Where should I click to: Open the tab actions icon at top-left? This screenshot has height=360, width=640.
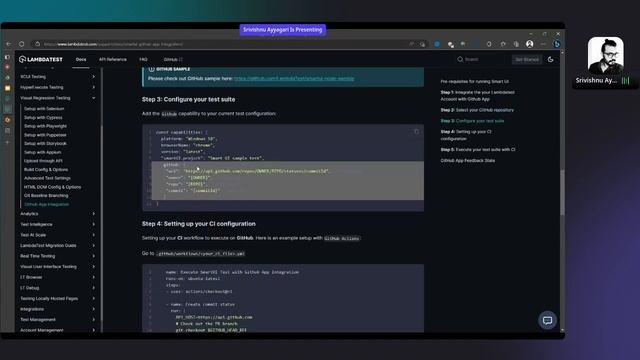(7, 57)
